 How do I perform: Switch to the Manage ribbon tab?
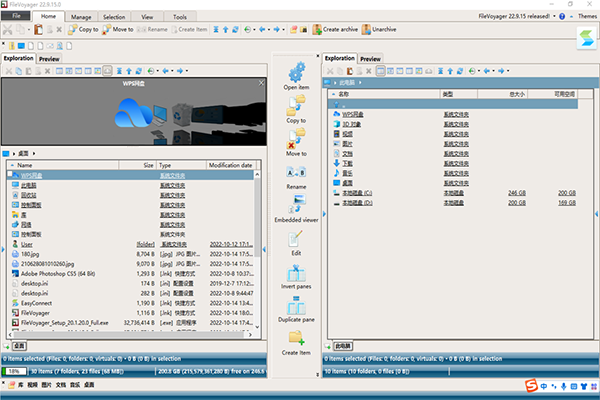point(82,17)
